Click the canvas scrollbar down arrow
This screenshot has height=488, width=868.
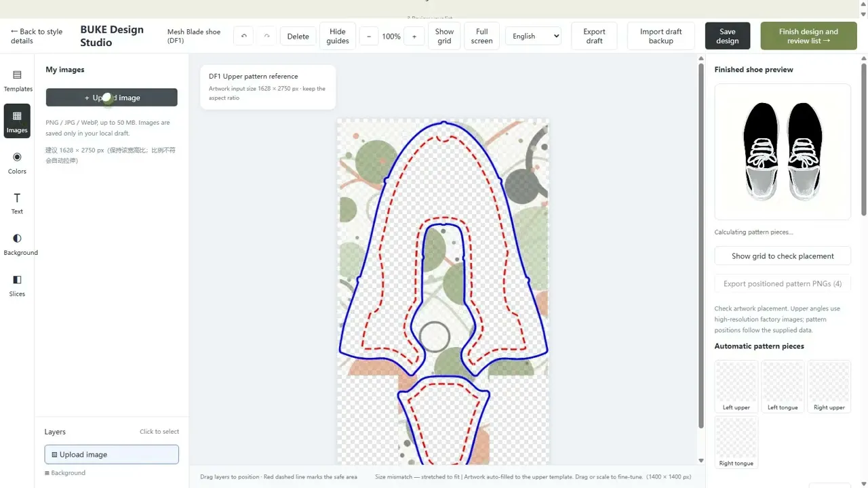click(x=701, y=461)
